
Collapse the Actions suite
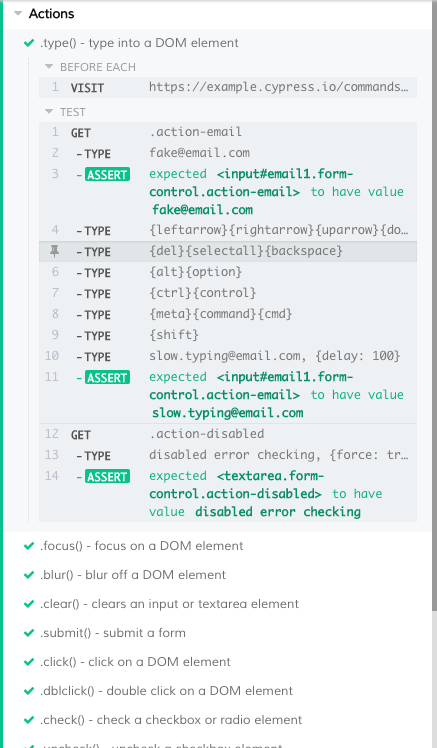pyautogui.click(x=18, y=13)
